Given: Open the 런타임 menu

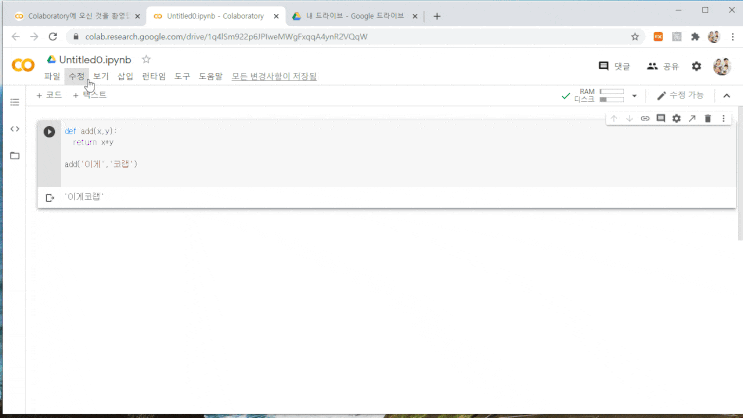Looking at the screenshot, I should [x=154, y=76].
